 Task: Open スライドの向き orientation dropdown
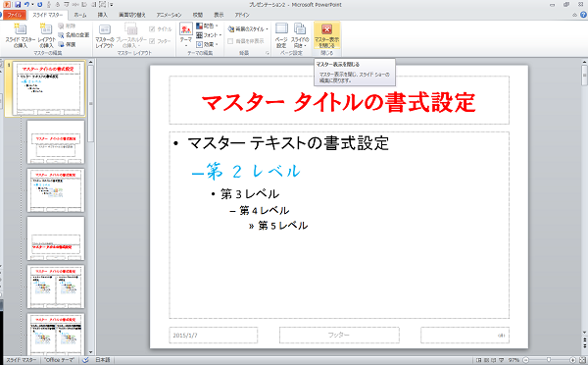(300, 35)
